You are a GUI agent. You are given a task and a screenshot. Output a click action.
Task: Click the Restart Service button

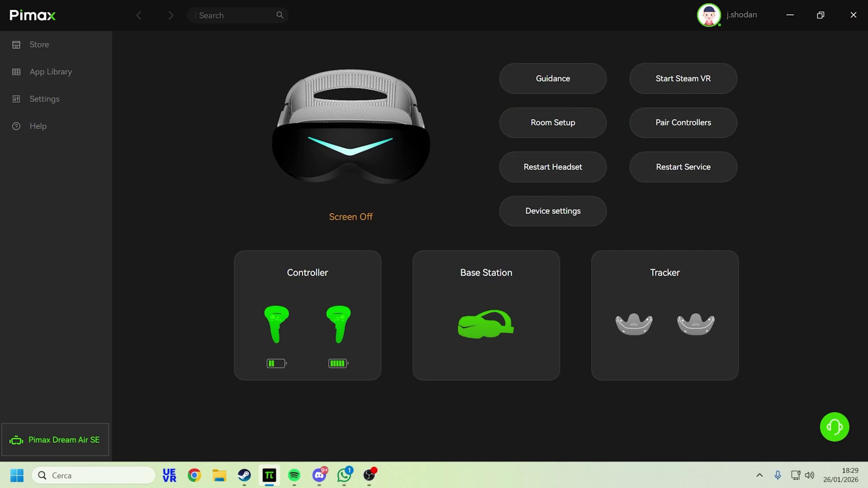pos(683,167)
